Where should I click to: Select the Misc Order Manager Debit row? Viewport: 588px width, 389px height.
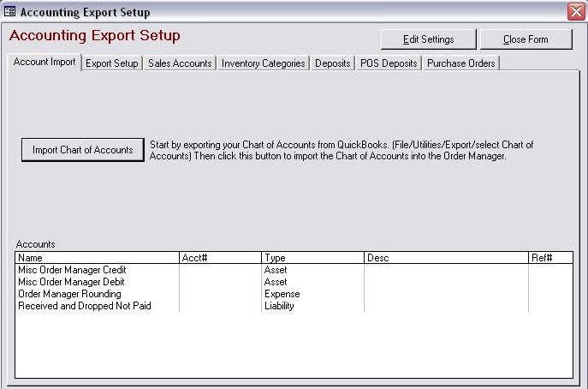click(294, 282)
